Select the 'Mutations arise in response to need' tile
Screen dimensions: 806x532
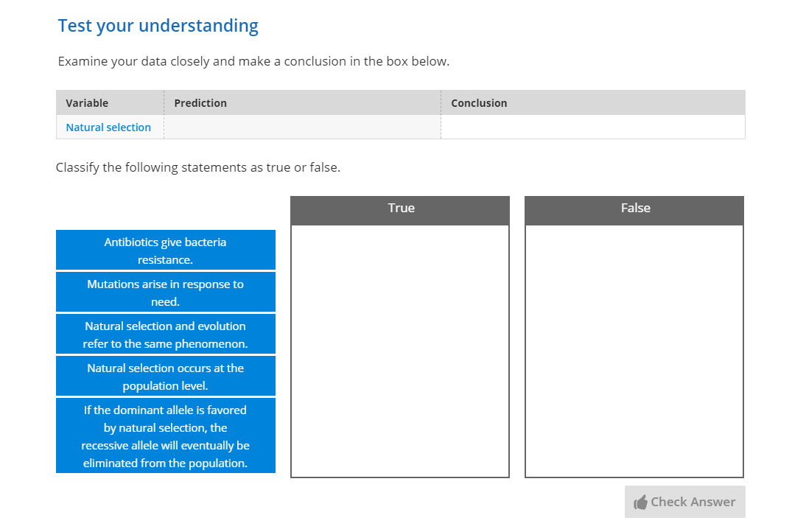point(165,293)
